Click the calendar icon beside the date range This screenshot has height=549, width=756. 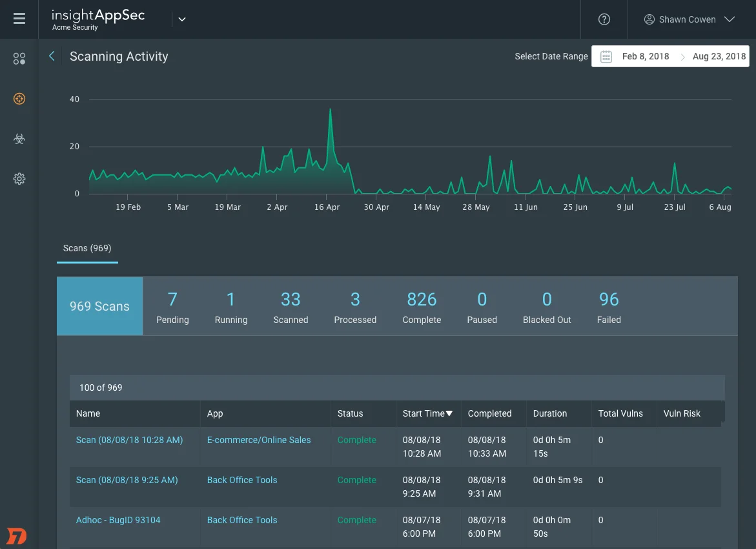(606, 56)
